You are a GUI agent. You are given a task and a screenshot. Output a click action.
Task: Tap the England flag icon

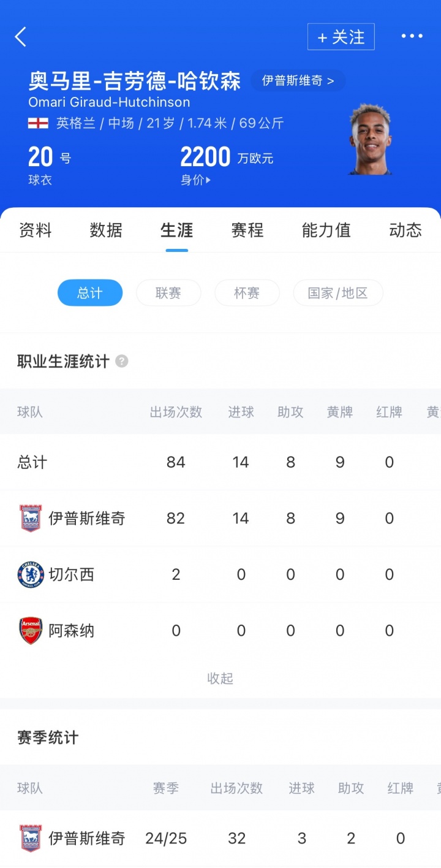[x=38, y=123]
